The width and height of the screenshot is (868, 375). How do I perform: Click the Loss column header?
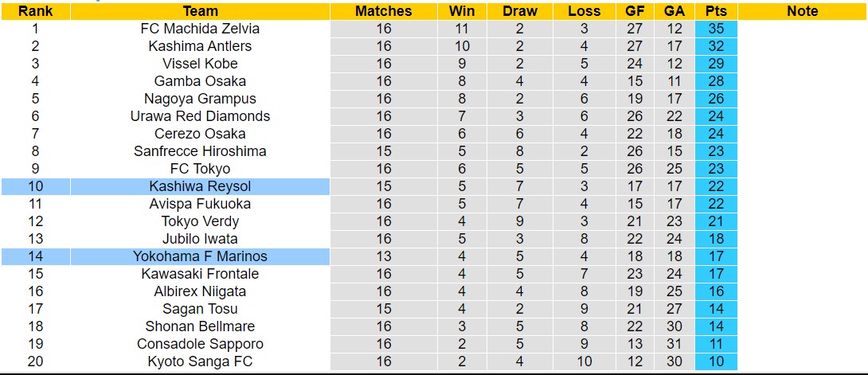(x=585, y=11)
